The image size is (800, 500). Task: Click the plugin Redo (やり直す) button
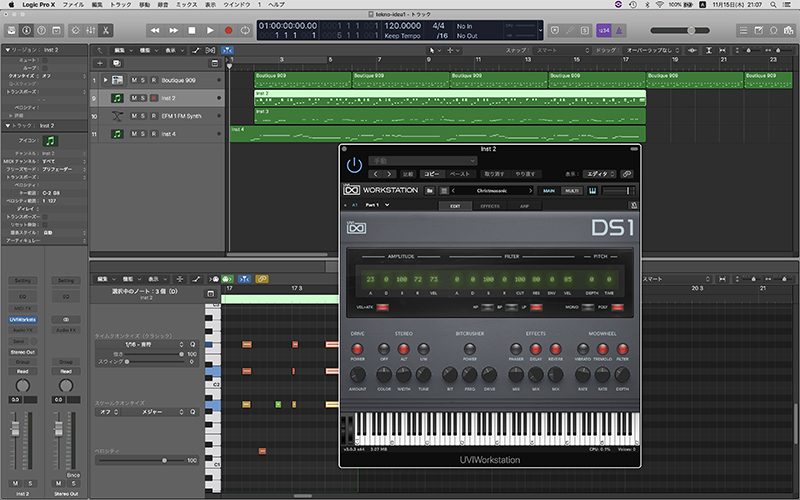525,174
